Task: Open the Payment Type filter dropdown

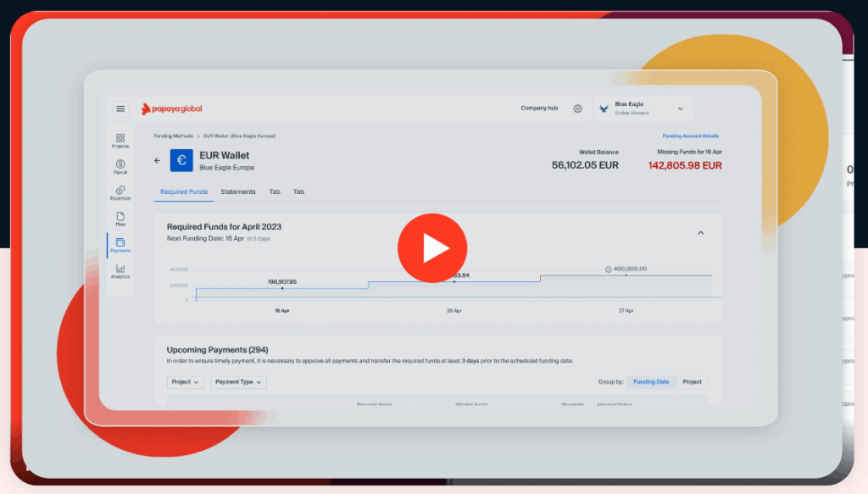Action: (x=238, y=382)
